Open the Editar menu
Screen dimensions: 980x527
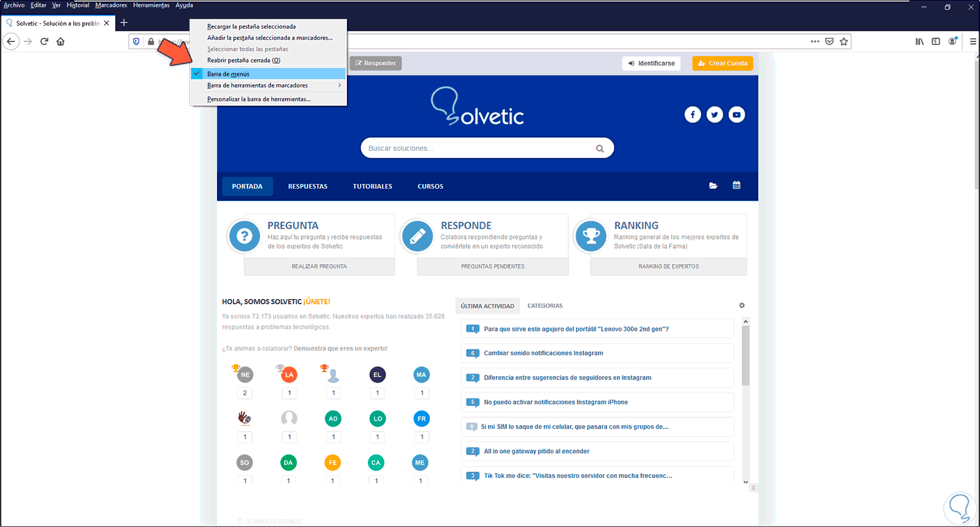click(39, 5)
